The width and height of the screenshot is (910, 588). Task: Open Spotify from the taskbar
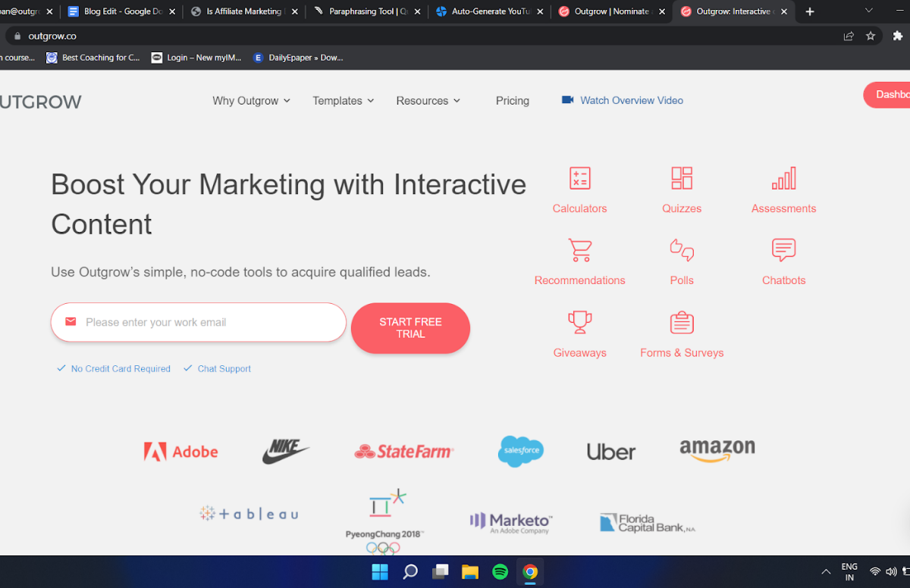[500, 572]
